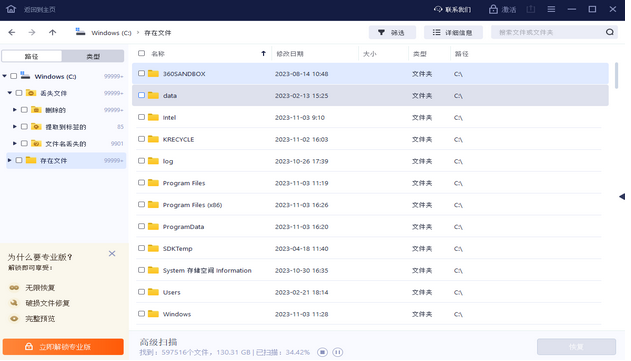Pause the advanced scan
The height and width of the screenshot is (361, 631).
pos(338,352)
